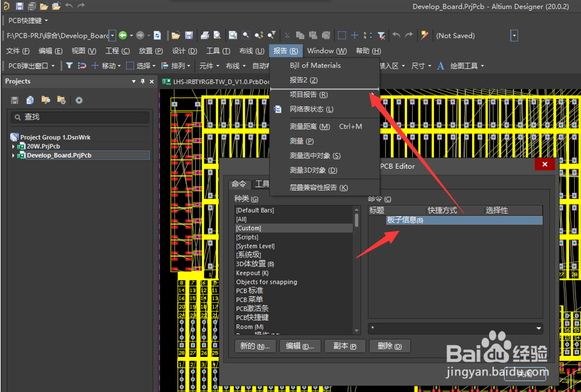The image size is (581, 392).
Task: Click the Refresh page icon beside the navigation arrows
Action: pyautogui.click(x=158, y=36)
